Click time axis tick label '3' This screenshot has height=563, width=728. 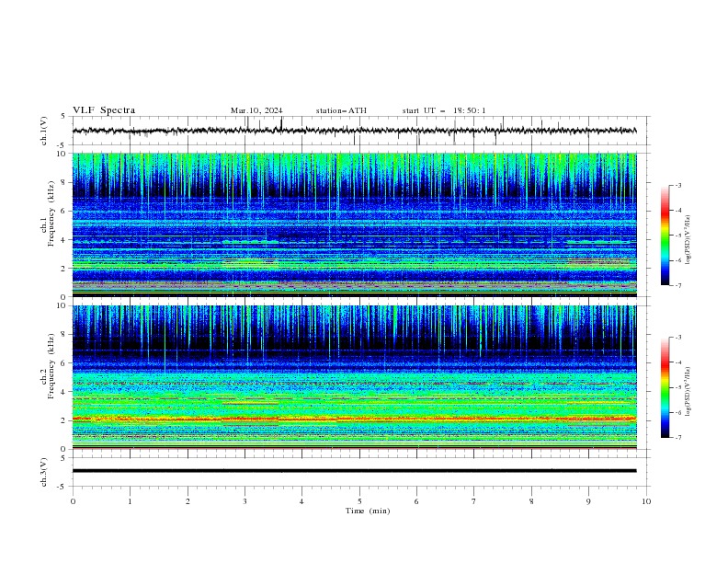pos(245,501)
